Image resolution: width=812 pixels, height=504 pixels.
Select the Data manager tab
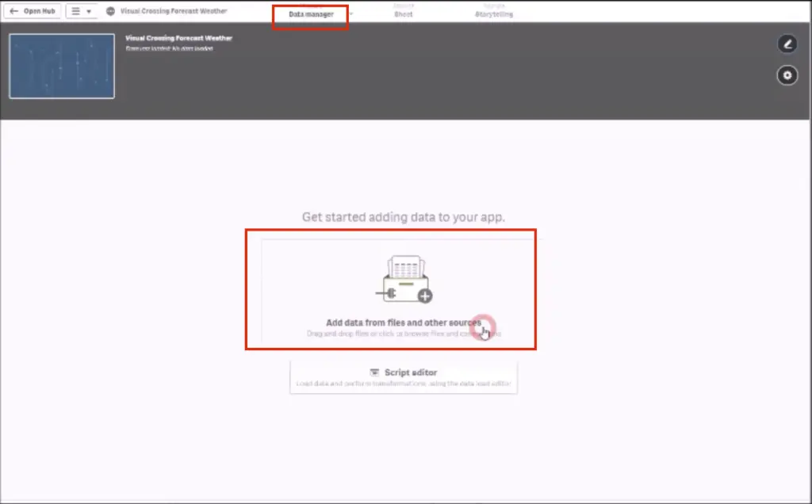coord(310,14)
